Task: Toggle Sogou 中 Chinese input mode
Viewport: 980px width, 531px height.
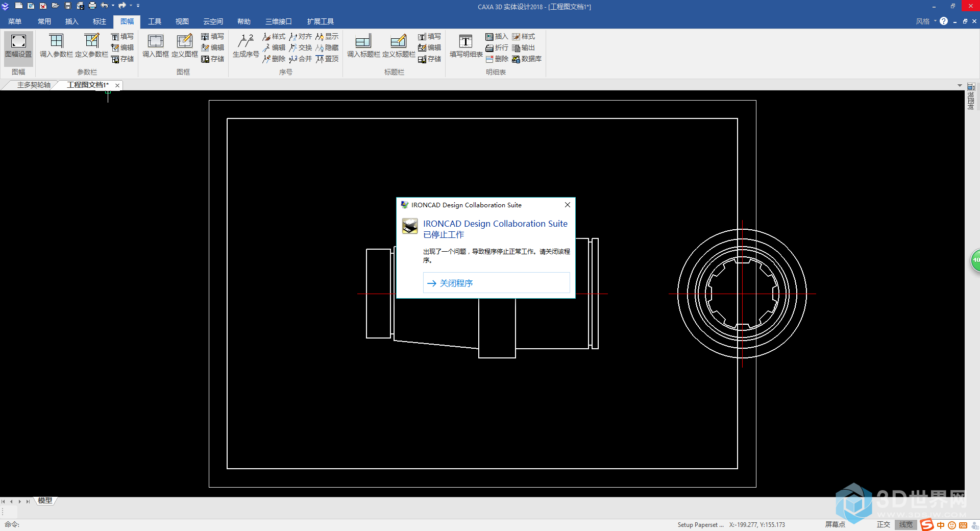Action: 941,525
